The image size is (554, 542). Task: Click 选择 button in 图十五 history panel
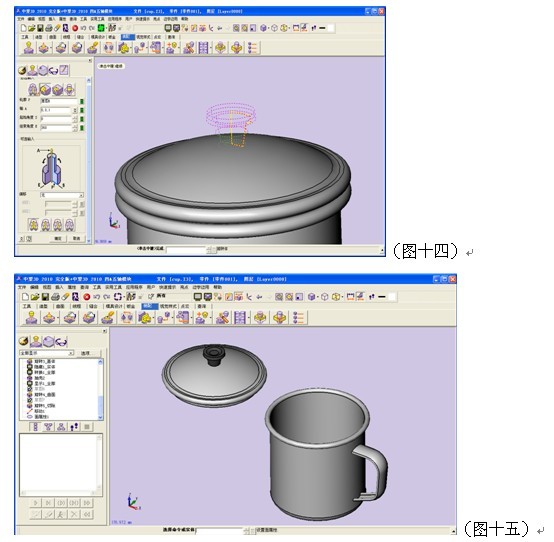click(87, 353)
